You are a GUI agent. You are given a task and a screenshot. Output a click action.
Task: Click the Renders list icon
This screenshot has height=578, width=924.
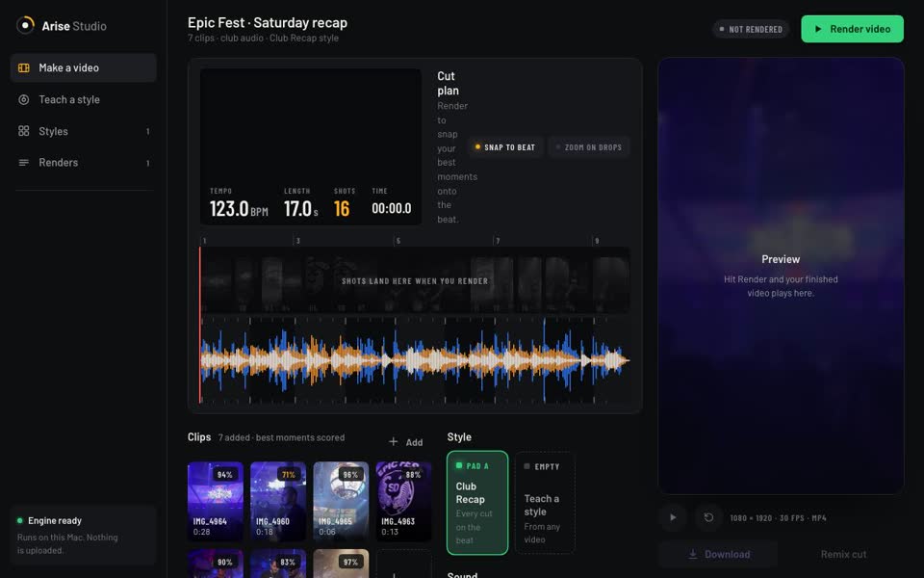(x=23, y=162)
